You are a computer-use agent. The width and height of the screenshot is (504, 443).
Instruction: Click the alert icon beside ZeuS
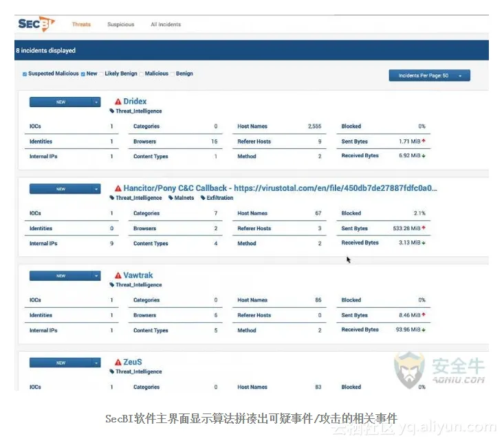tap(118, 363)
